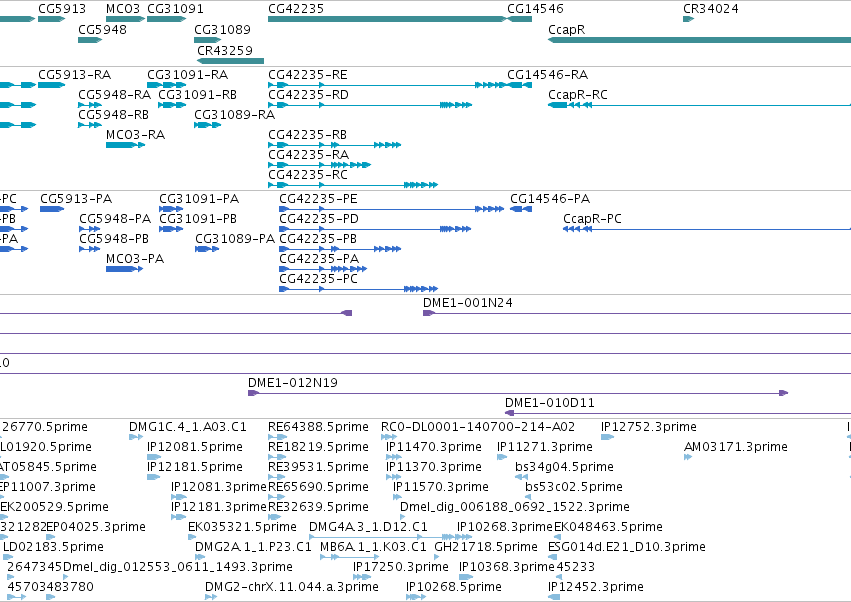Click EST AM03171.3prime
This screenshot has height=602, width=851.
688,457
